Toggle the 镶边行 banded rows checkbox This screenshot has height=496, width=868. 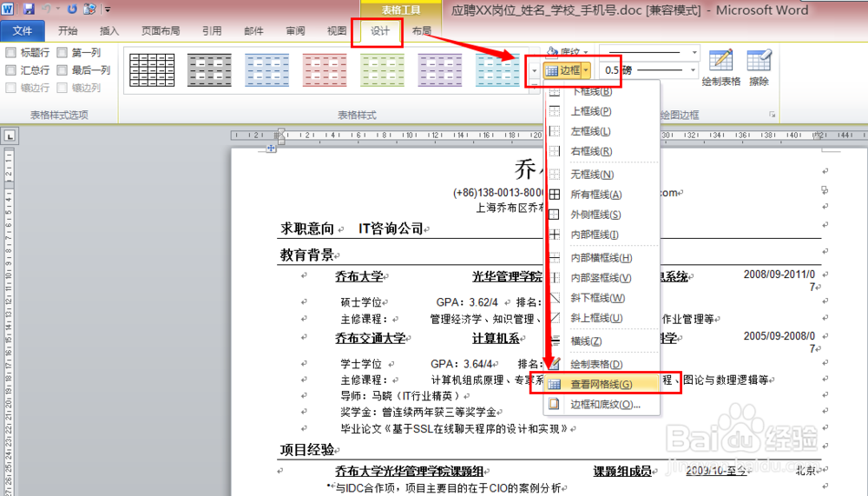click(x=10, y=88)
